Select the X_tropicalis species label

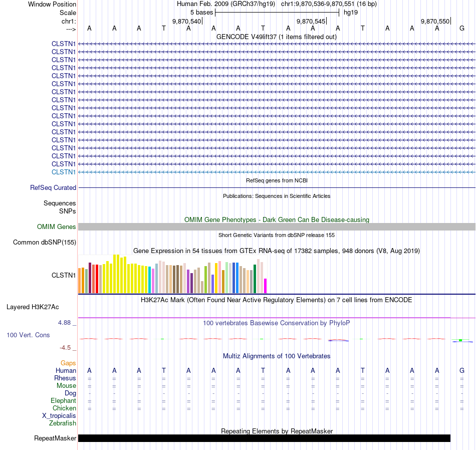(59, 416)
